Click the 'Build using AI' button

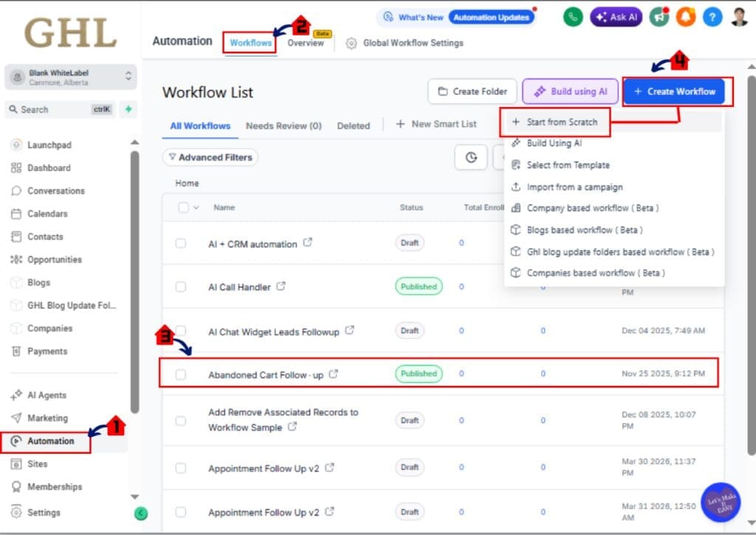pyautogui.click(x=570, y=91)
